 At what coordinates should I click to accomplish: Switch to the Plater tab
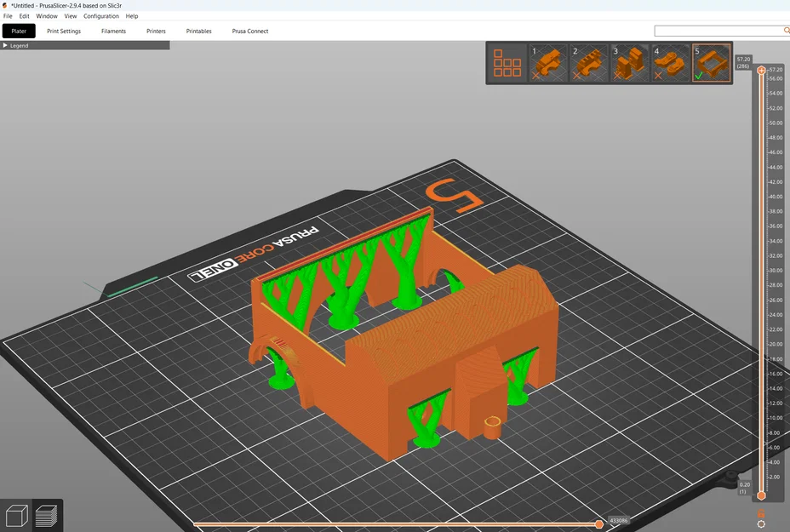tap(19, 31)
